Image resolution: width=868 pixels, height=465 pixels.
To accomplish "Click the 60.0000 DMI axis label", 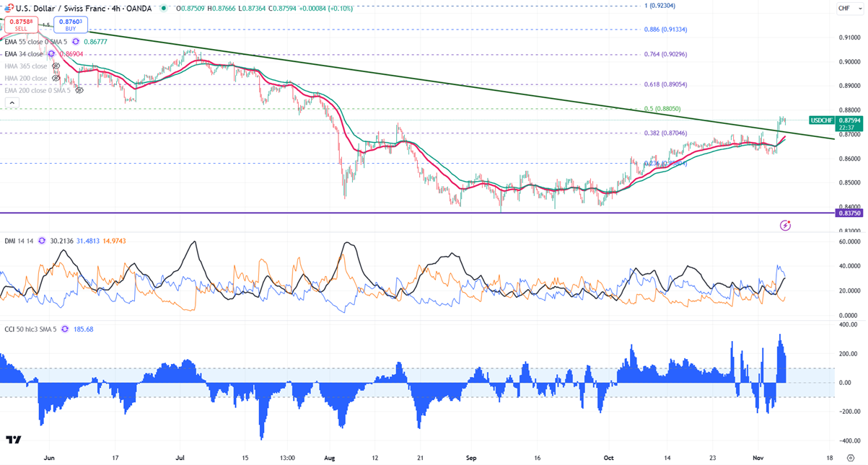I will [850, 242].
